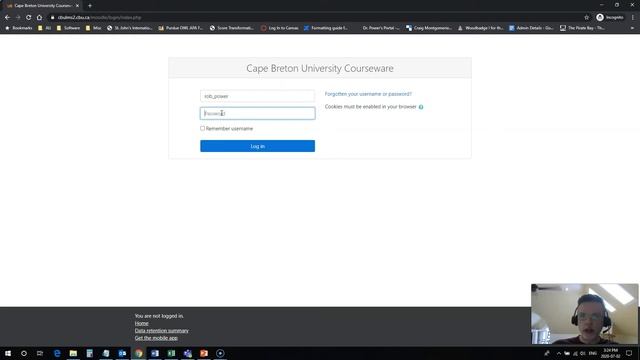
Task: Open the Home link in footer
Action: pyautogui.click(x=142, y=323)
